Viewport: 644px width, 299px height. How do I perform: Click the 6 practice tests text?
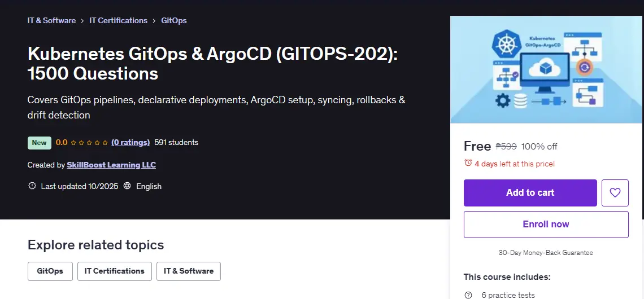tap(508, 295)
